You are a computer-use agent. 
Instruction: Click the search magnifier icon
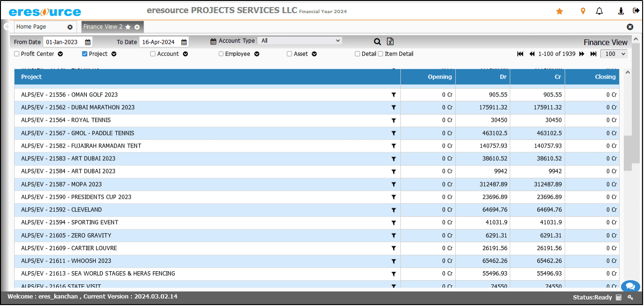point(377,42)
